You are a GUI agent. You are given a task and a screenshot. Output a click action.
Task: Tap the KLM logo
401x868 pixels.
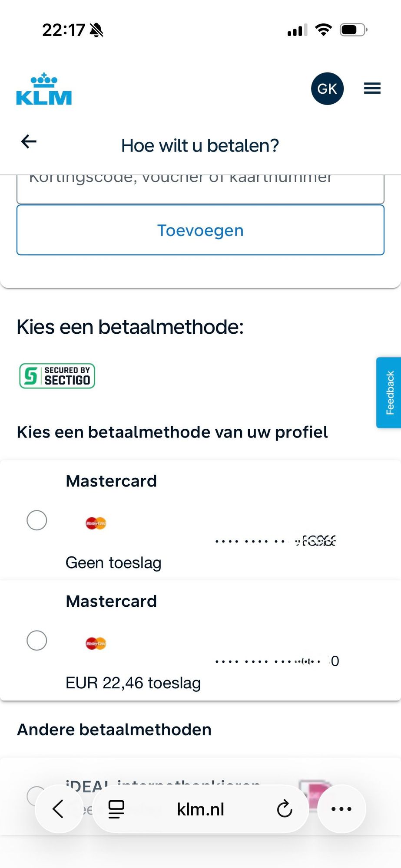pyautogui.click(x=44, y=89)
